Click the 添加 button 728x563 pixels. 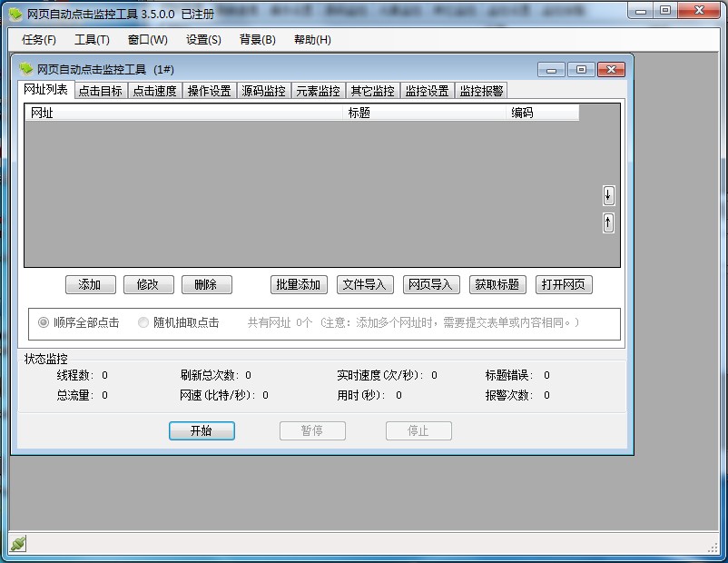click(x=91, y=285)
